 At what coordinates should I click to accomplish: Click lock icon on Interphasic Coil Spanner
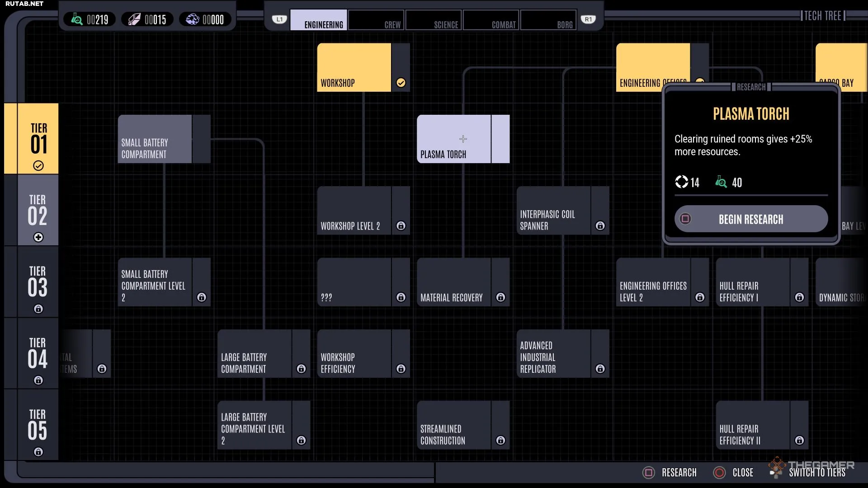[600, 226]
